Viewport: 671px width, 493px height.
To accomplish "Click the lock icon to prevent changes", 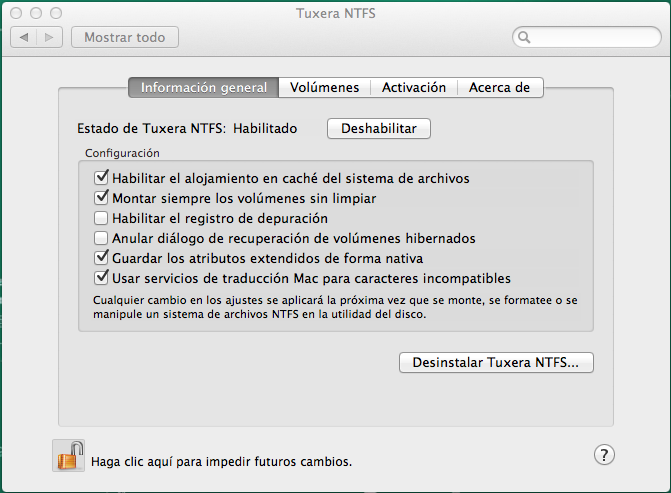I will click(x=68, y=456).
